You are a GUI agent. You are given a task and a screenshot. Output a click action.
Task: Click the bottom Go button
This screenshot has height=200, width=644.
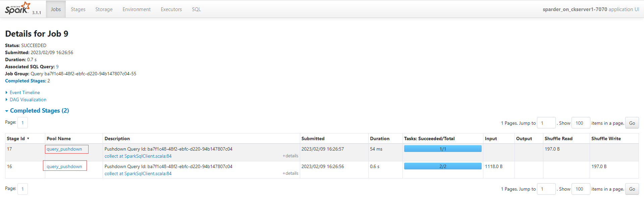[632, 189]
